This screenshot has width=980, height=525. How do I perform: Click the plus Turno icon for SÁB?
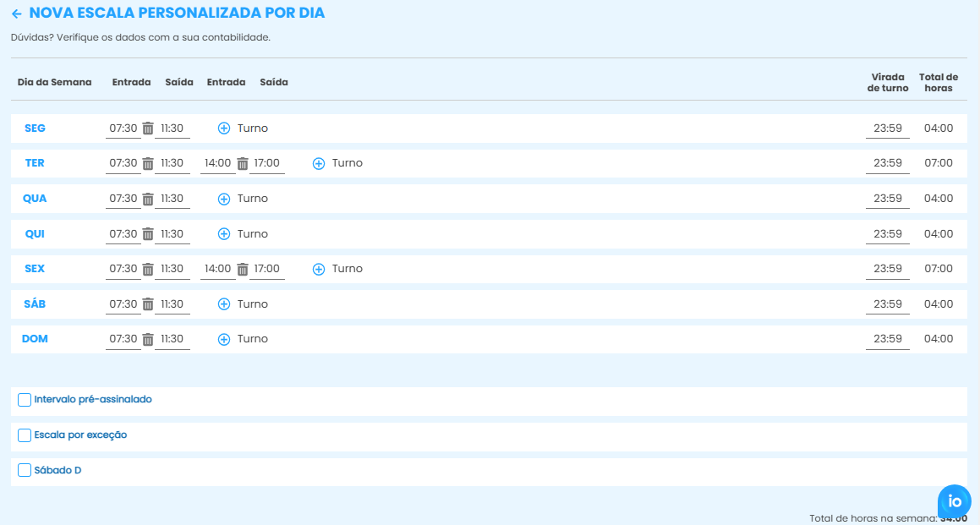(x=224, y=304)
